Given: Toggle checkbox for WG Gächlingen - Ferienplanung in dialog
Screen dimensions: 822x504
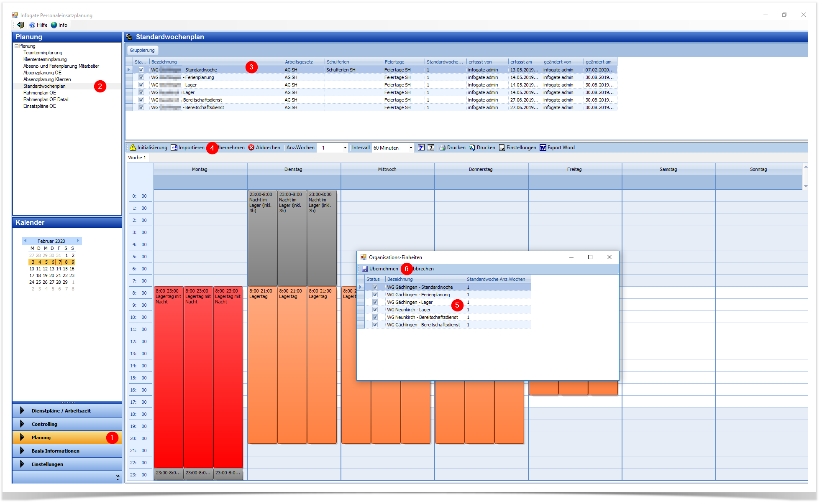Looking at the screenshot, I should click(x=375, y=295).
